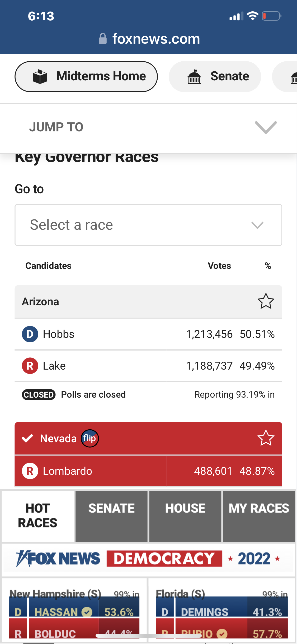Expand the JUMP TO chevron

[266, 127]
